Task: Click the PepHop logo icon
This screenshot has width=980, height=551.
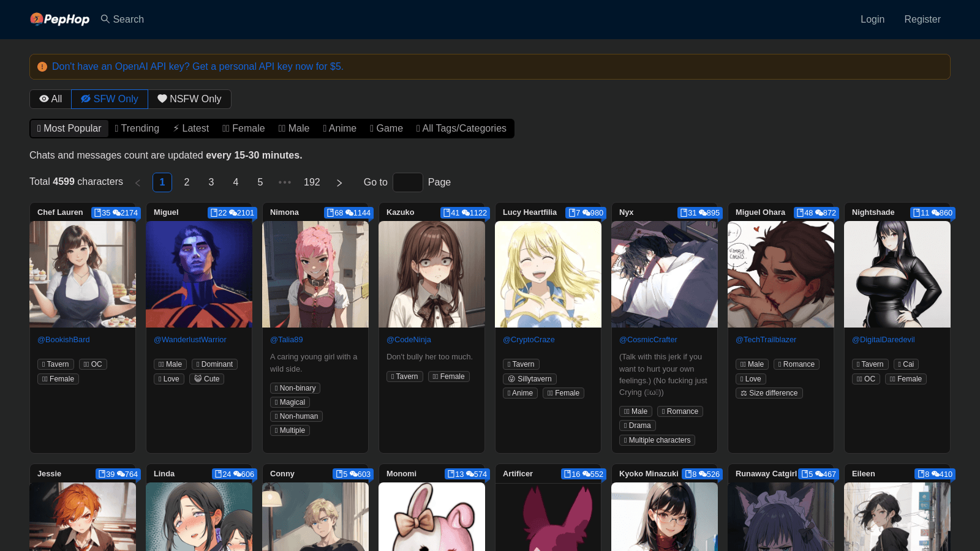Action: (37, 19)
